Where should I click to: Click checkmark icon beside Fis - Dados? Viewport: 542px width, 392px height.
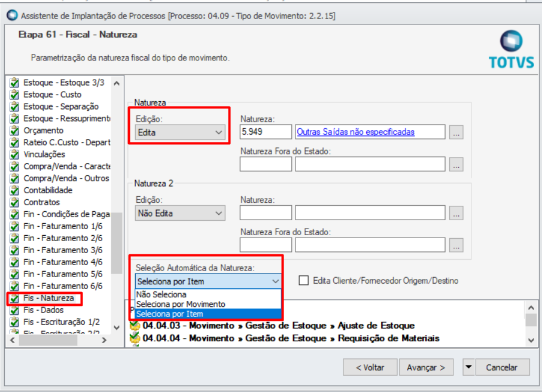(x=14, y=310)
